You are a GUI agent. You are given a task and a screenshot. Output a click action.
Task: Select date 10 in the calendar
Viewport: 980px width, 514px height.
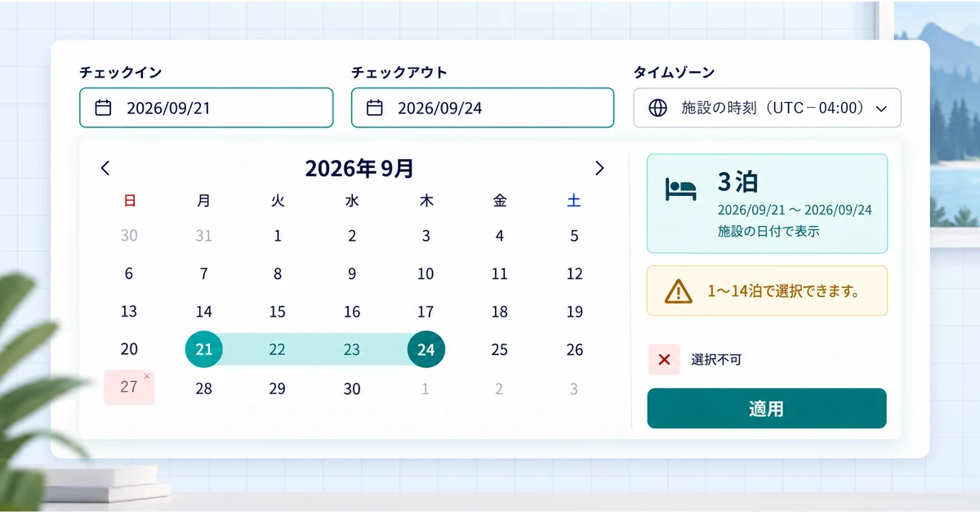click(425, 274)
